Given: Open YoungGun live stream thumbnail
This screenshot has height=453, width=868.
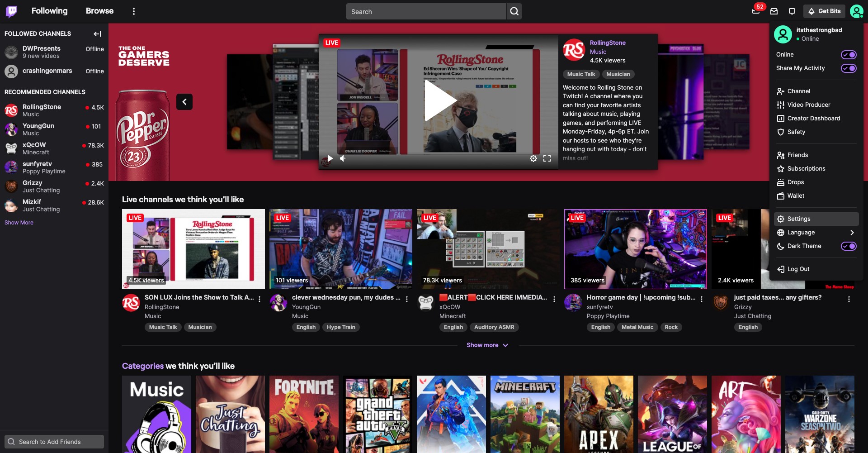Looking at the screenshot, I should coord(341,249).
